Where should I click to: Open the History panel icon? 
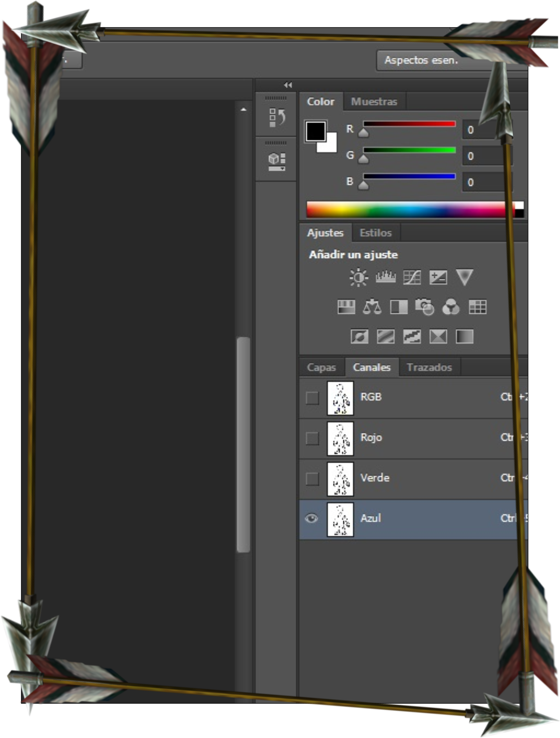[277, 117]
